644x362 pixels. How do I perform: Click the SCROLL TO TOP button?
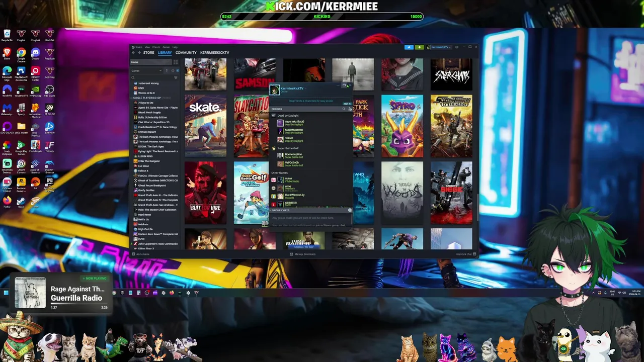tap(304, 247)
